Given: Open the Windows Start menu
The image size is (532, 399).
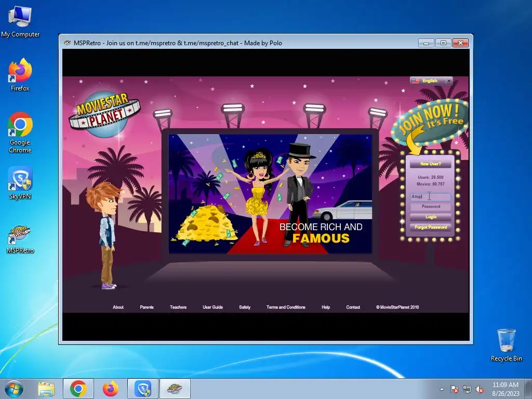Looking at the screenshot, I should click(14, 389).
